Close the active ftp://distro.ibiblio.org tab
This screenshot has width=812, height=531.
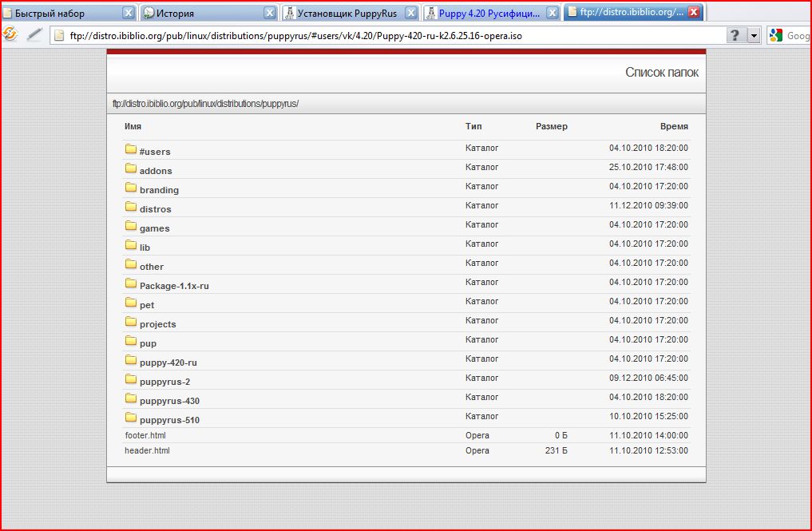tap(694, 12)
